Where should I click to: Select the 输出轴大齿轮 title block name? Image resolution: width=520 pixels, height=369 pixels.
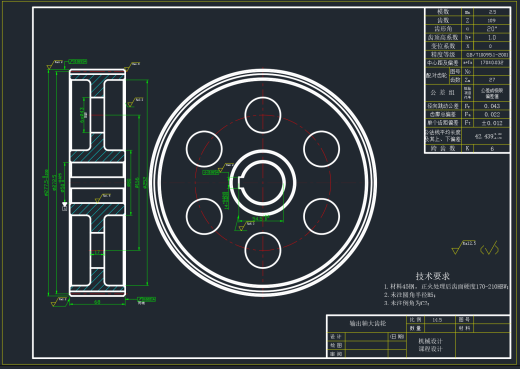368,323
